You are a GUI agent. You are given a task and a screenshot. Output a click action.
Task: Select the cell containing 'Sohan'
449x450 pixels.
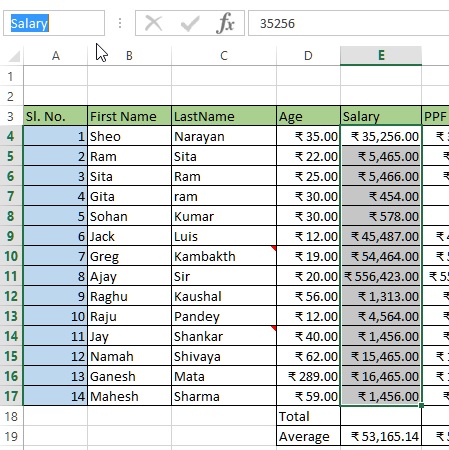(129, 216)
